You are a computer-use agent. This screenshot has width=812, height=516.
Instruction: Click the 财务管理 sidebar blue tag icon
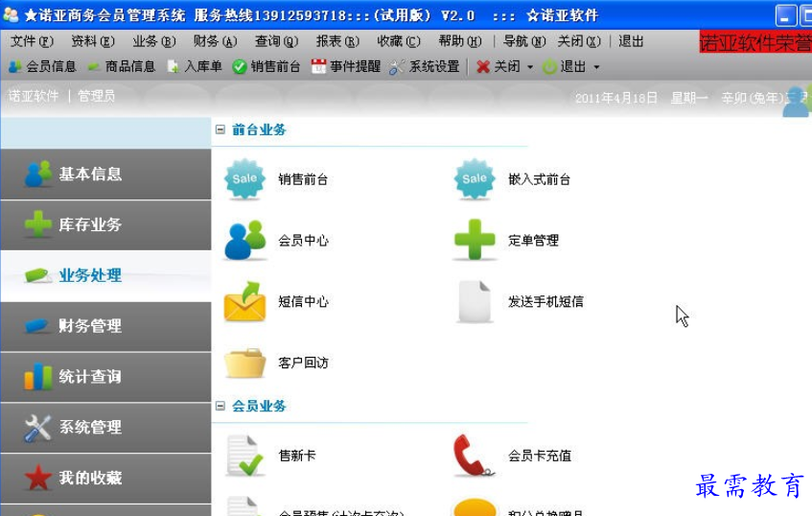pyautogui.click(x=37, y=326)
